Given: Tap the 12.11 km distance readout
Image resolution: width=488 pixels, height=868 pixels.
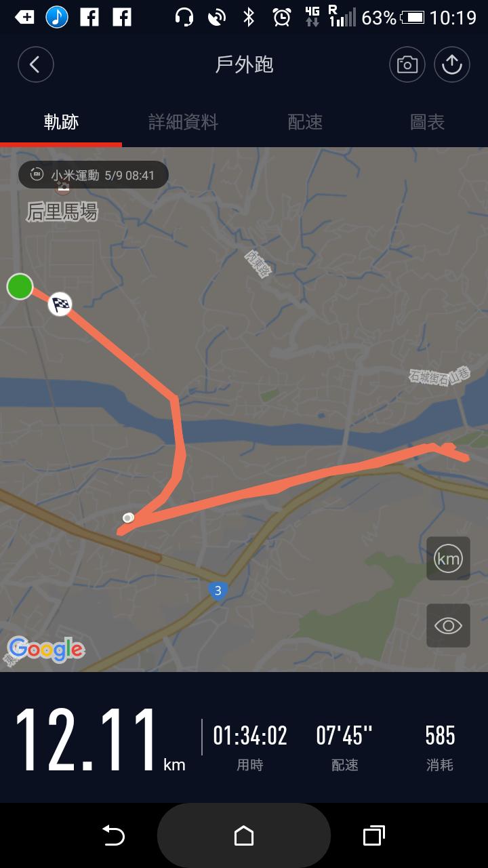Looking at the screenshot, I should tap(100, 741).
